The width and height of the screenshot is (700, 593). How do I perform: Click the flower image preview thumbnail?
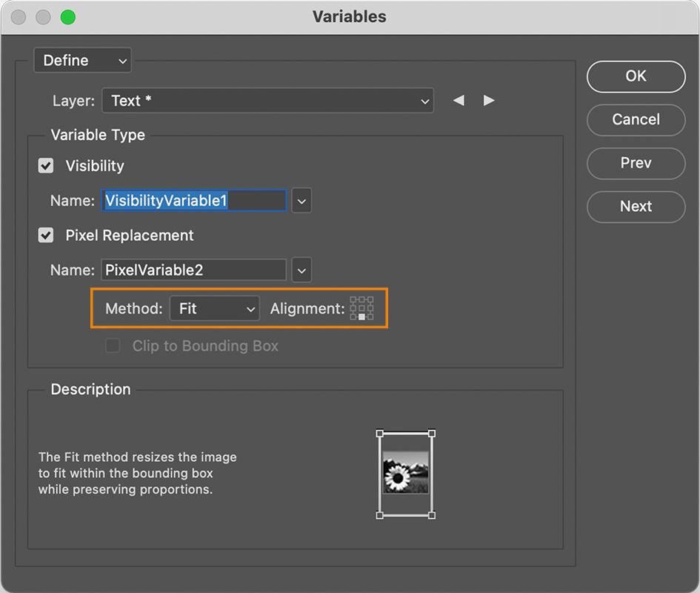[x=405, y=472]
